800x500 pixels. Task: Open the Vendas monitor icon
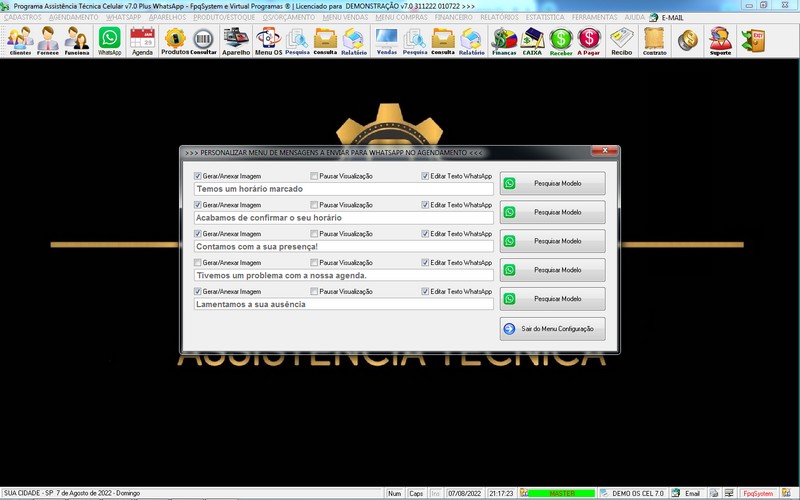(386, 41)
